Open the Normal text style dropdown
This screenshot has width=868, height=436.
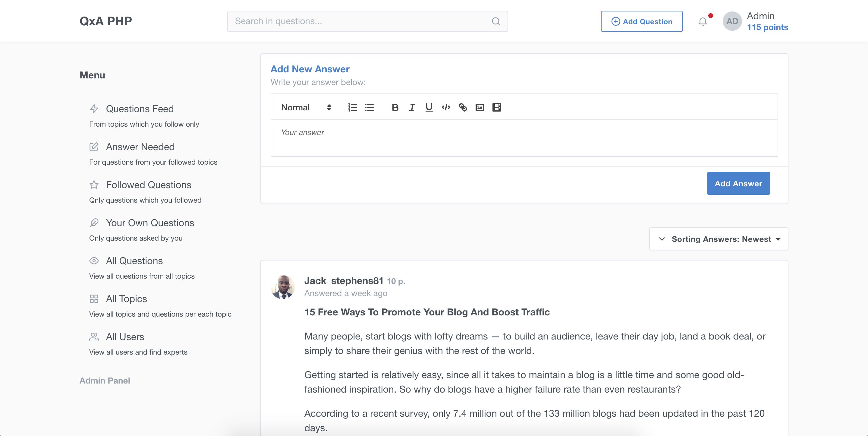pyautogui.click(x=306, y=108)
